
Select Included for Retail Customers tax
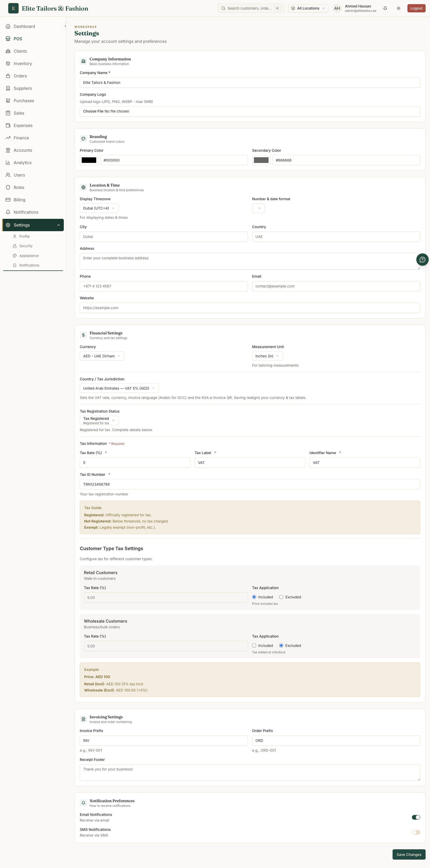pos(254,597)
